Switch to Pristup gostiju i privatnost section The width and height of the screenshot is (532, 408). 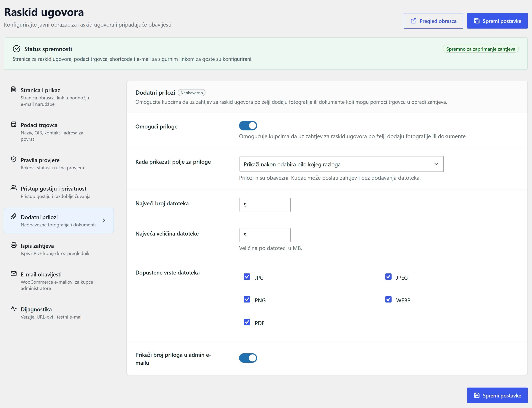point(59,192)
